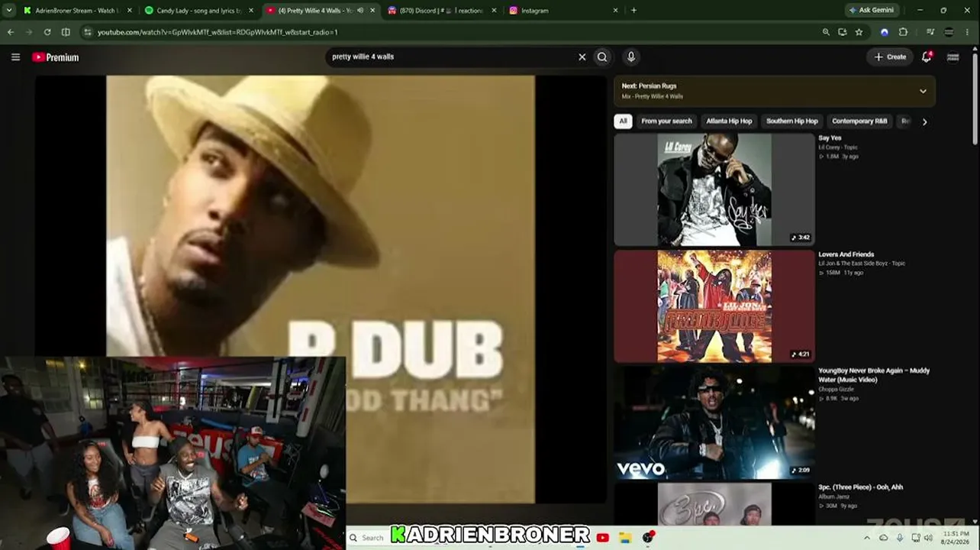The width and height of the screenshot is (980, 550).
Task: Open the media controls icon in Chrome toolbar
Action: pos(930,32)
